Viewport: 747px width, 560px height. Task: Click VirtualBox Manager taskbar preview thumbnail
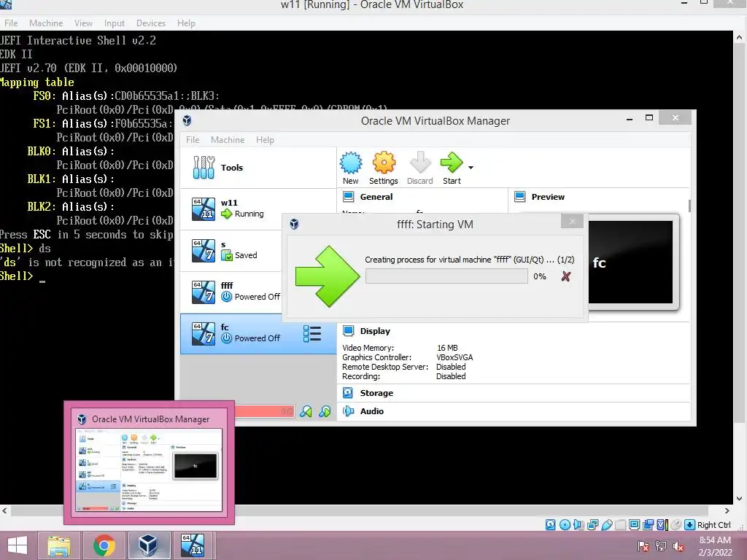pyautogui.click(x=149, y=470)
